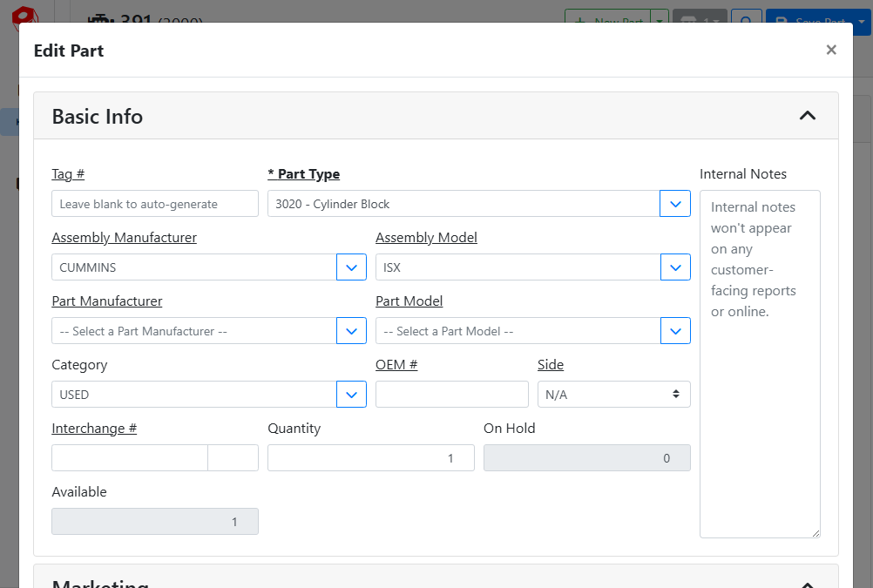Open the Side selector showing N/A

pyautogui.click(x=613, y=395)
